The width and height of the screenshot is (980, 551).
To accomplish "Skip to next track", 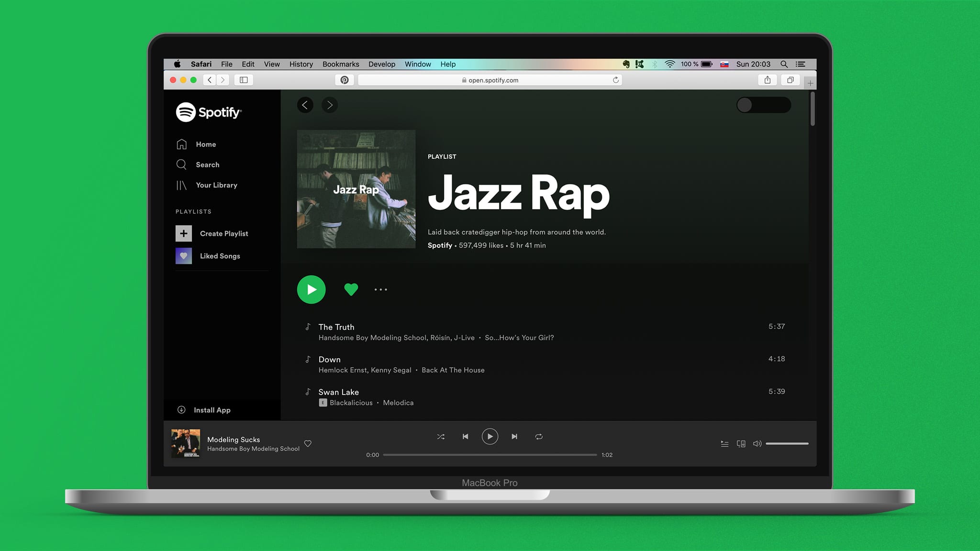I will coord(514,437).
